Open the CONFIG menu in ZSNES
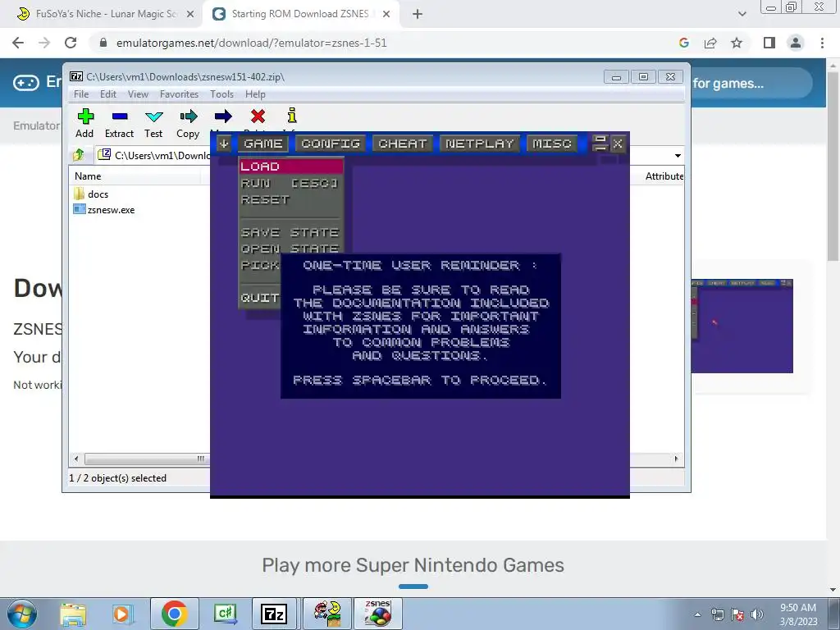This screenshot has width=840, height=630. 330,144
